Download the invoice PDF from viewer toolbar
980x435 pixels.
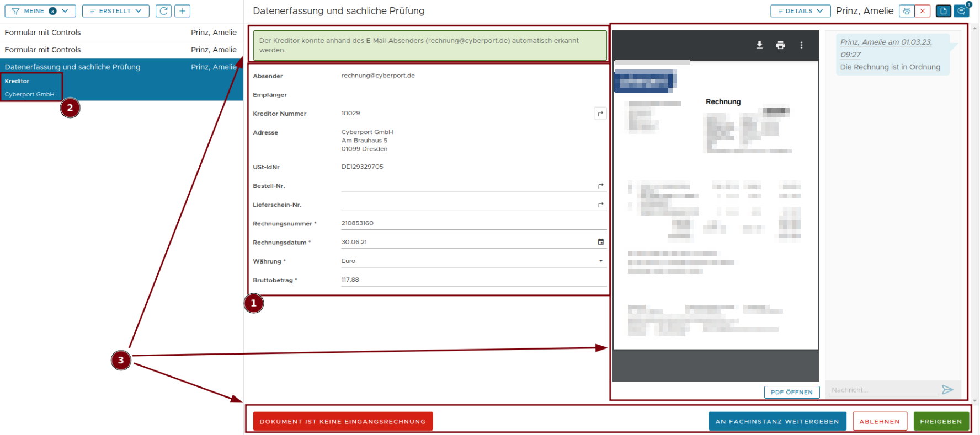[759, 45]
